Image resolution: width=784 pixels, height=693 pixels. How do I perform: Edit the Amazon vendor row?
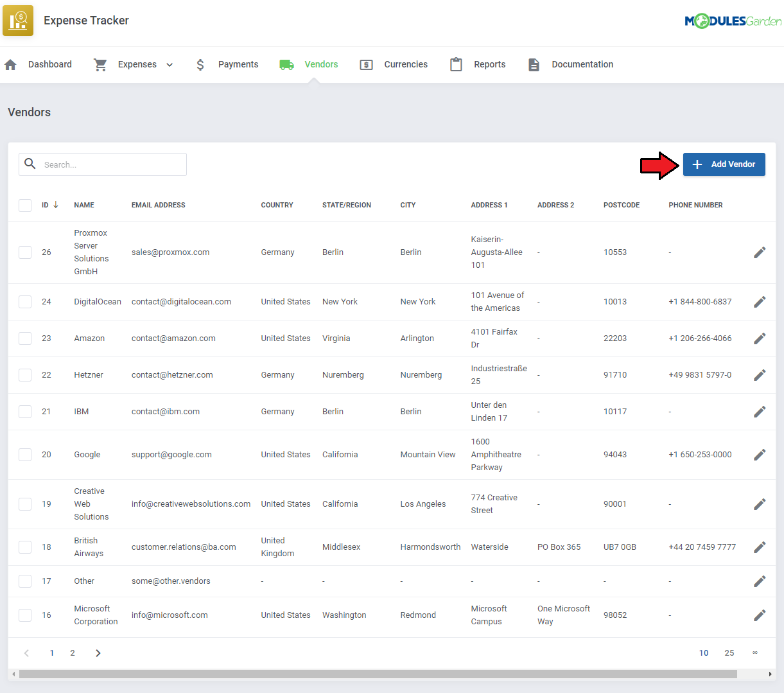click(x=760, y=338)
